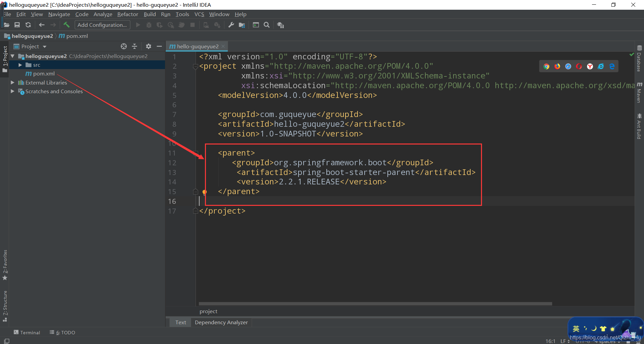Toggle the Terminal tool window
This screenshot has width=644, height=344.
(27, 332)
